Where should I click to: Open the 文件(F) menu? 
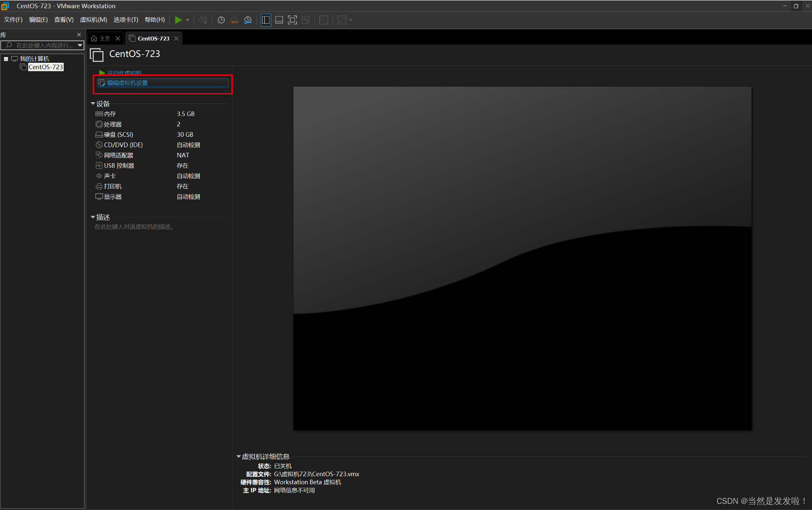[x=13, y=20]
